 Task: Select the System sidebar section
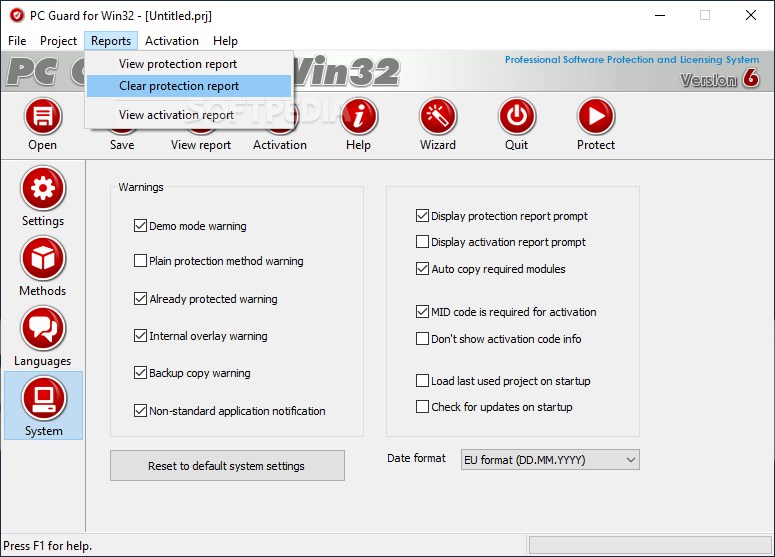point(43,406)
